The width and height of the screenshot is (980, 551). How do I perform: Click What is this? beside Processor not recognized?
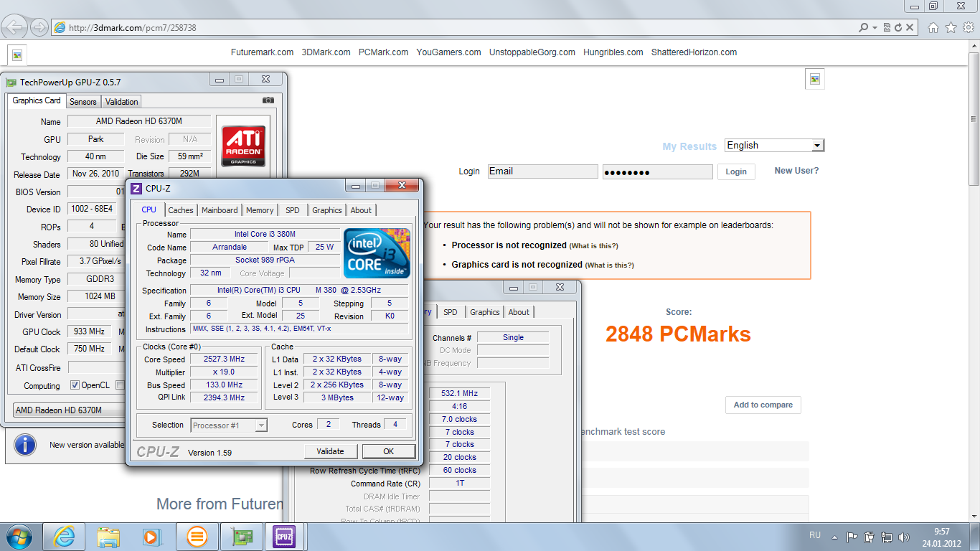click(594, 245)
